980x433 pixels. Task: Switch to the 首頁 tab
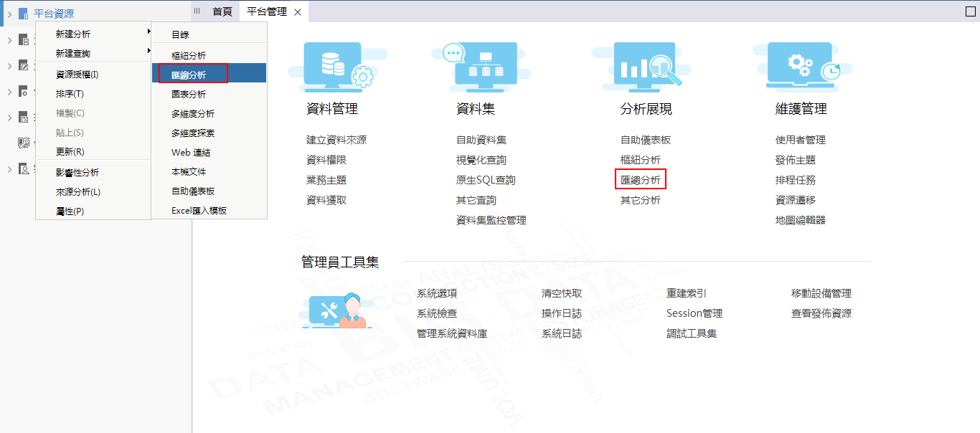222,11
